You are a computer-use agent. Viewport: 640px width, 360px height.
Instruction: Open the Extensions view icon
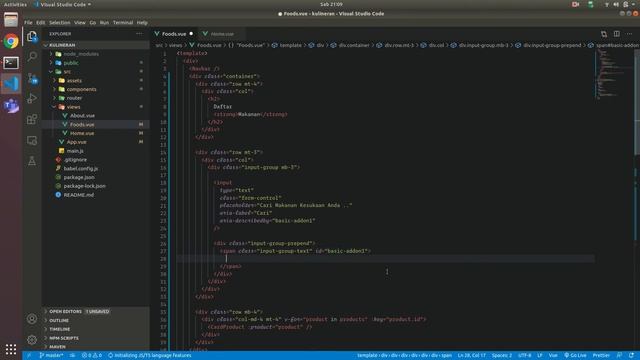click(32, 119)
